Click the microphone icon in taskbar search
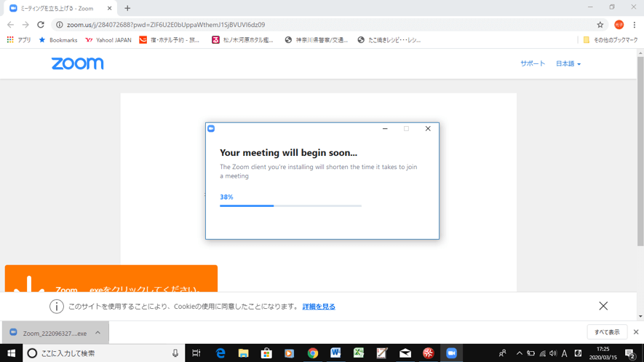The width and height of the screenshot is (644, 362). click(175, 353)
